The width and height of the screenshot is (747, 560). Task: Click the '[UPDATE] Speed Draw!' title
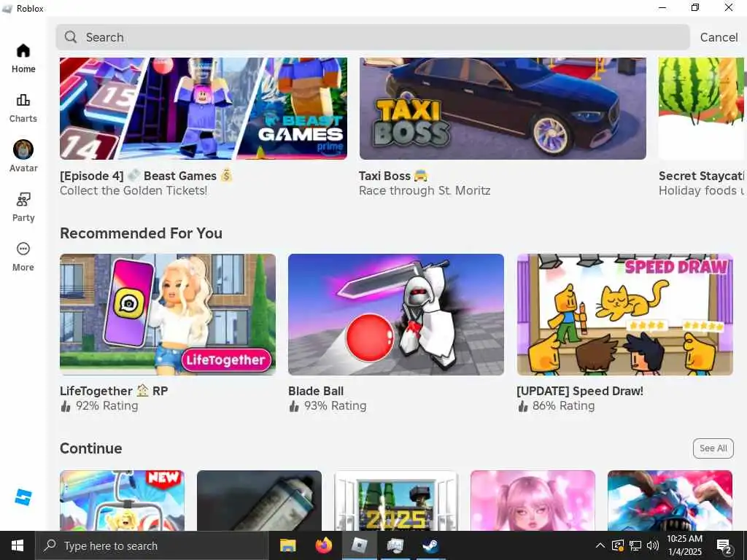[580, 391]
